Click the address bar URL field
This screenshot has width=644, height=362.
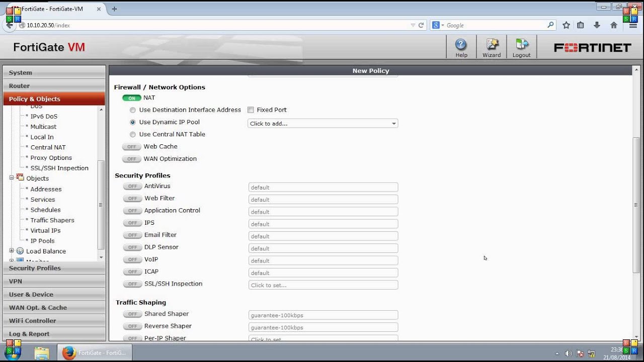216,25
